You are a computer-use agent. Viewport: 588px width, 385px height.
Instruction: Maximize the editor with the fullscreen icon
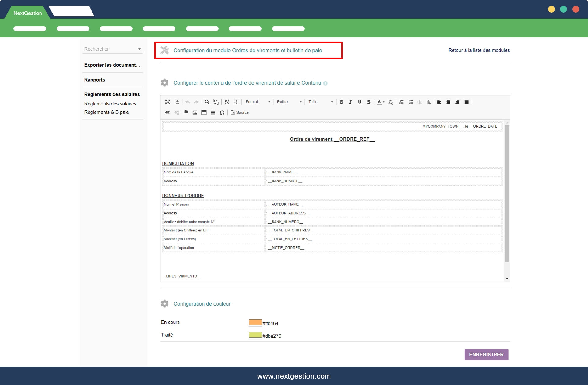point(168,102)
